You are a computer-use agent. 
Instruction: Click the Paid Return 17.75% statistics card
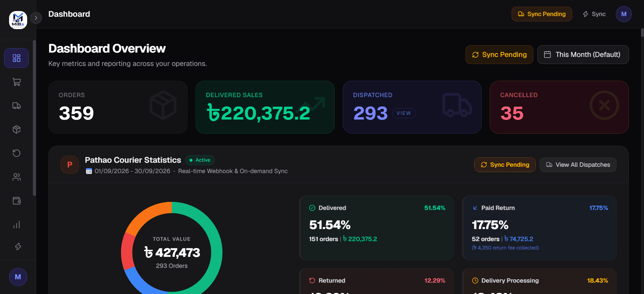pyautogui.click(x=539, y=228)
